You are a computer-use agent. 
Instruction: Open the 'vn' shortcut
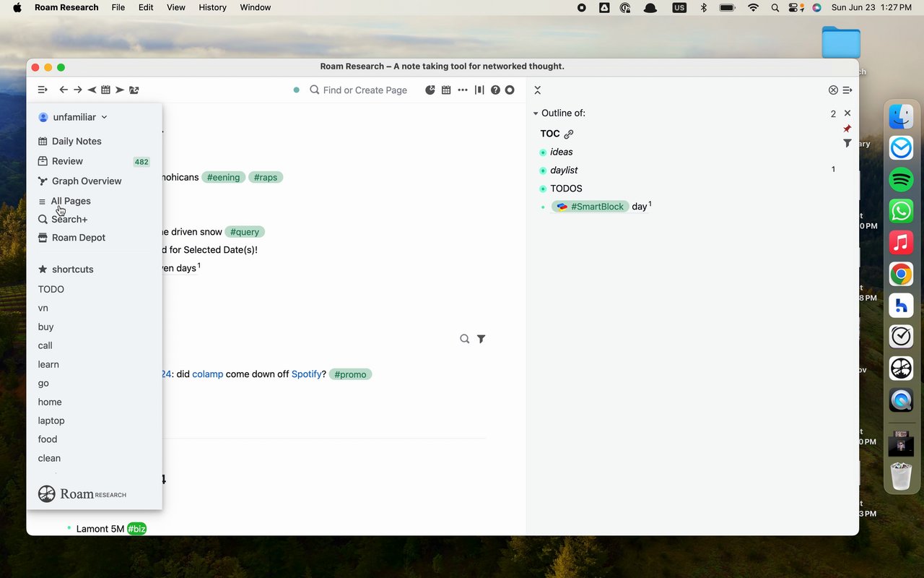(43, 308)
